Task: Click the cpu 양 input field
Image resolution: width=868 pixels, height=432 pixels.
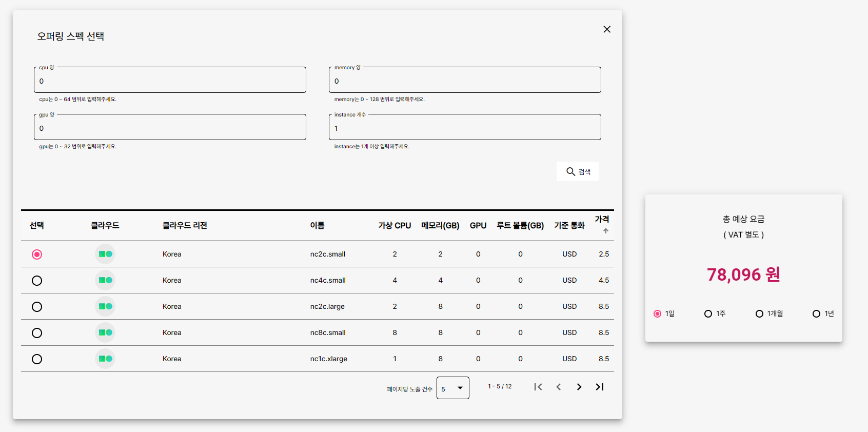Action: [170, 81]
